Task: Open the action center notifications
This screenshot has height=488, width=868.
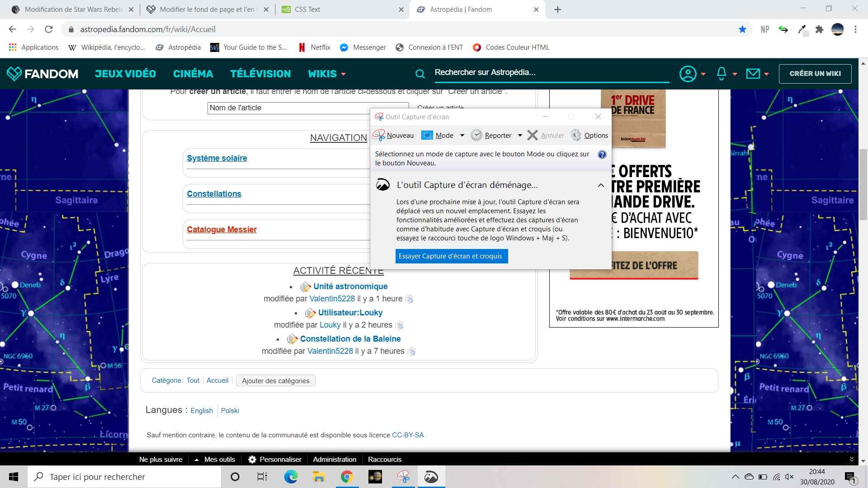Action: 850,477
